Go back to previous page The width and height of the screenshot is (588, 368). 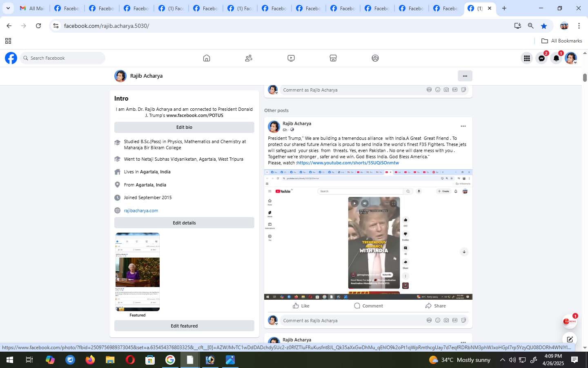(x=9, y=26)
